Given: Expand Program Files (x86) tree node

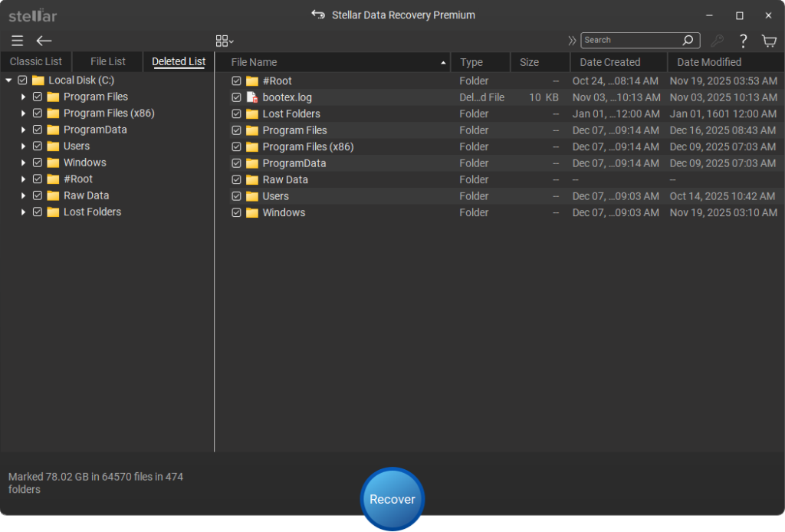Looking at the screenshot, I should [23, 113].
